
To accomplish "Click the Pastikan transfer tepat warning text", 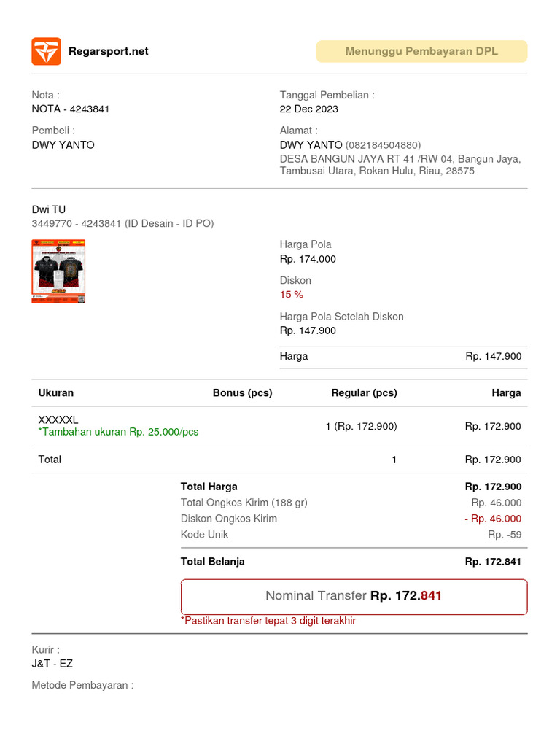I will point(268,621).
